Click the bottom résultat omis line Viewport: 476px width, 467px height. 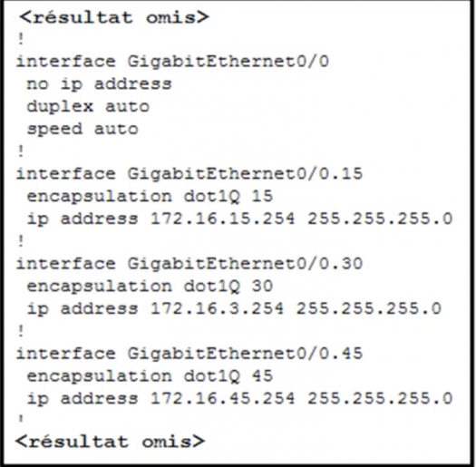[x=111, y=442]
